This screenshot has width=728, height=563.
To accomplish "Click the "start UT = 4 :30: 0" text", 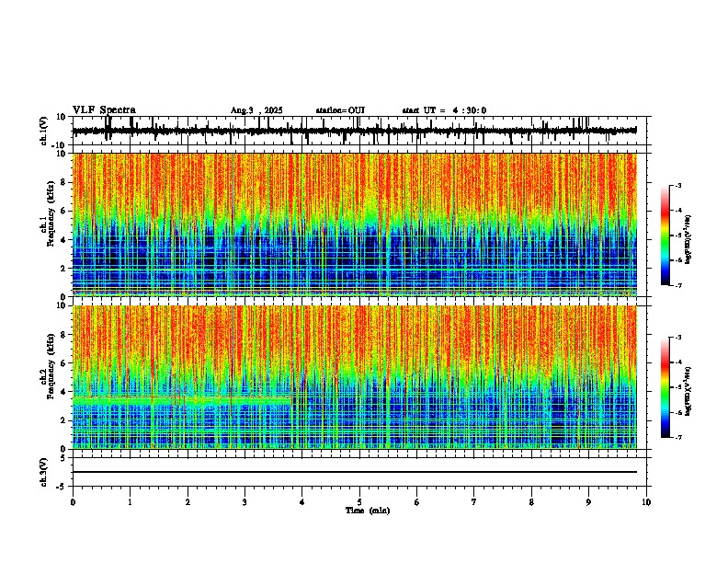I will tap(444, 110).
